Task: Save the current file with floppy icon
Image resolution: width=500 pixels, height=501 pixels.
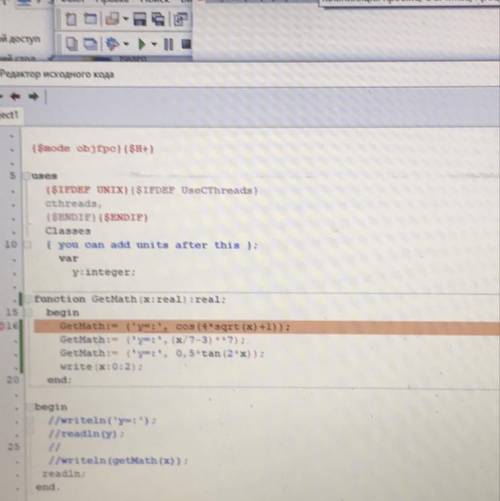Action: 140,19
